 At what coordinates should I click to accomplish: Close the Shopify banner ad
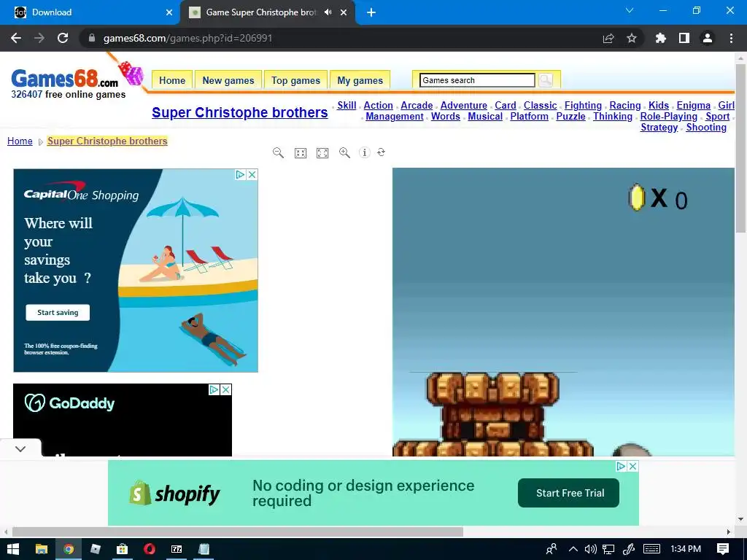[x=632, y=466]
